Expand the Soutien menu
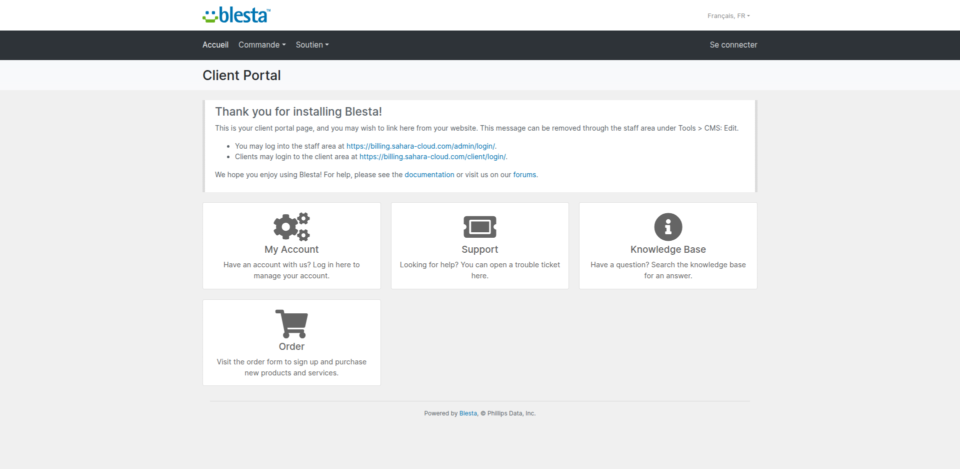Image resolution: width=960 pixels, height=469 pixels. coord(312,45)
